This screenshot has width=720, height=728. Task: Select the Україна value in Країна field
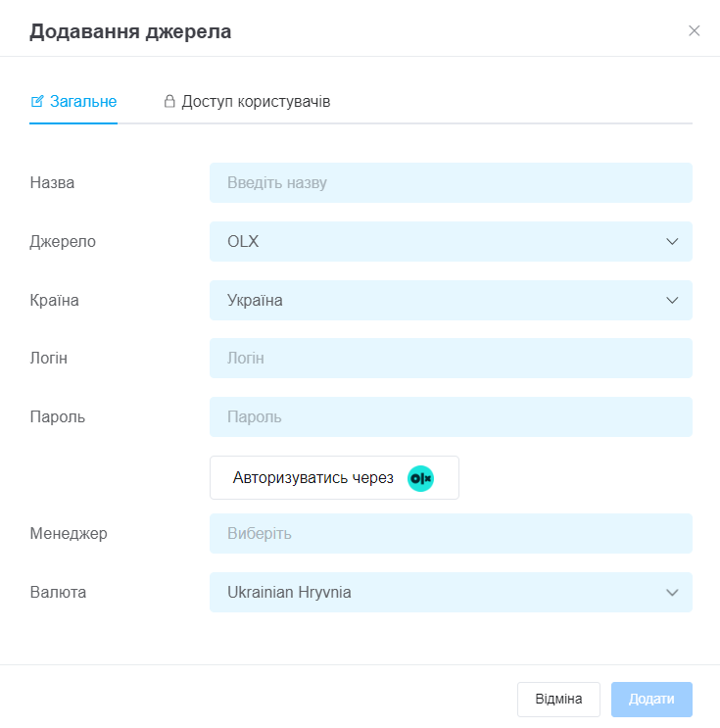point(255,300)
